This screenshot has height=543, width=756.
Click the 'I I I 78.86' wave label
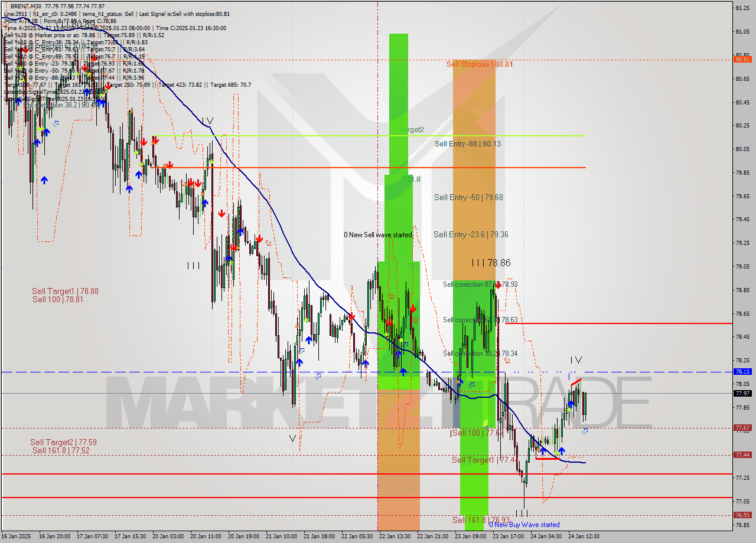coord(491,263)
